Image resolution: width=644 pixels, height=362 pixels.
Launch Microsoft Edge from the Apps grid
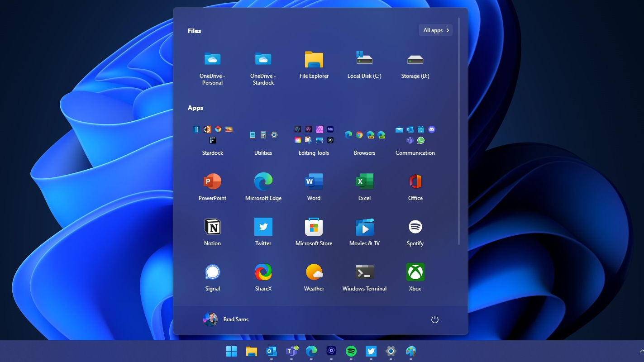coord(263,186)
